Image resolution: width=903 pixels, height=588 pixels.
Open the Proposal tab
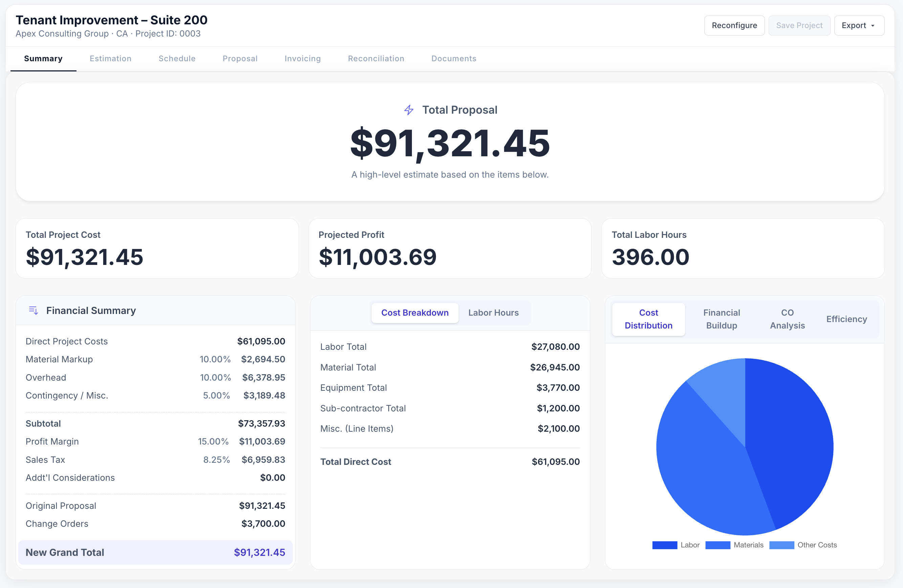(240, 59)
